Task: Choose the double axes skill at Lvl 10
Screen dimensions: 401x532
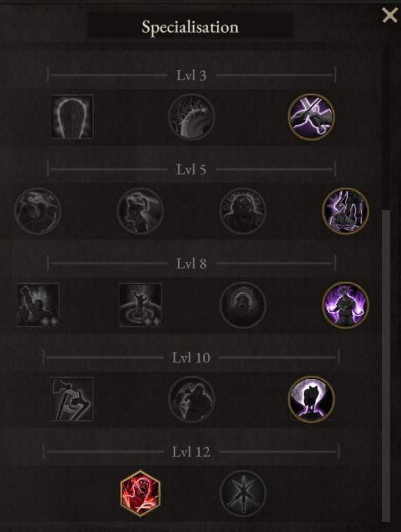Action: tap(72, 399)
